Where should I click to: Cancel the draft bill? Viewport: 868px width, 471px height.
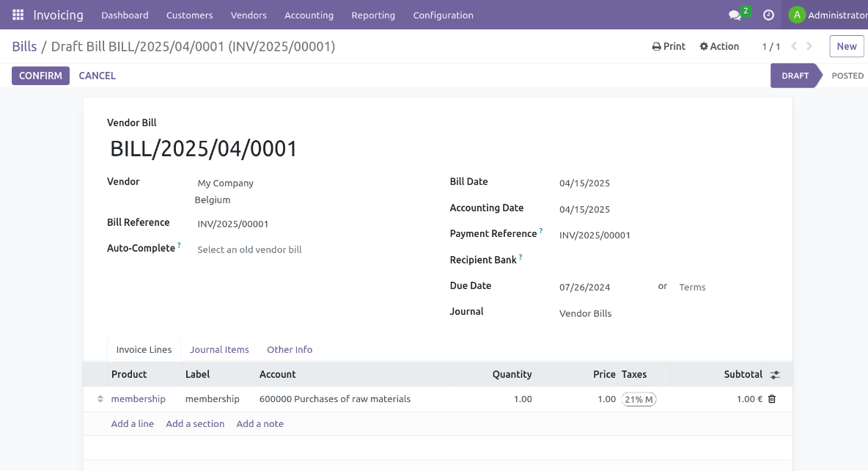coord(97,76)
